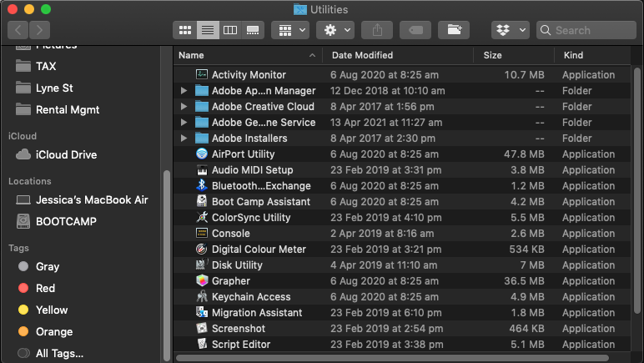Select the Console app icon
The width and height of the screenshot is (644, 363).
202,234
